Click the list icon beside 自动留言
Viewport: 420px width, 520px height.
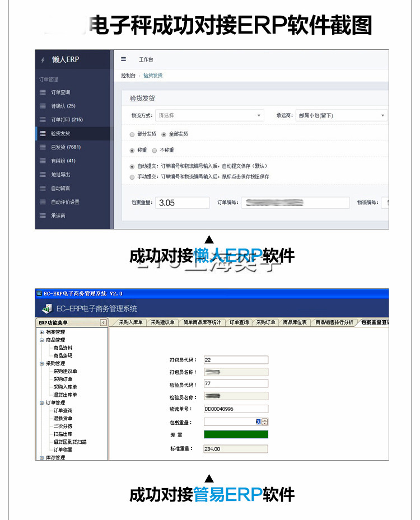(x=43, y=188)
